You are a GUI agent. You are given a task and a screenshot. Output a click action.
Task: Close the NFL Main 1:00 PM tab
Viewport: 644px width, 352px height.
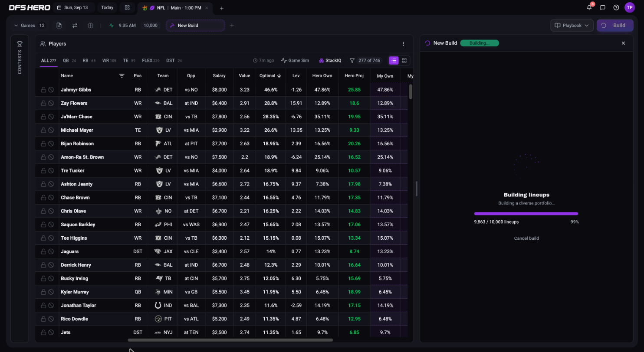point(207,8)
